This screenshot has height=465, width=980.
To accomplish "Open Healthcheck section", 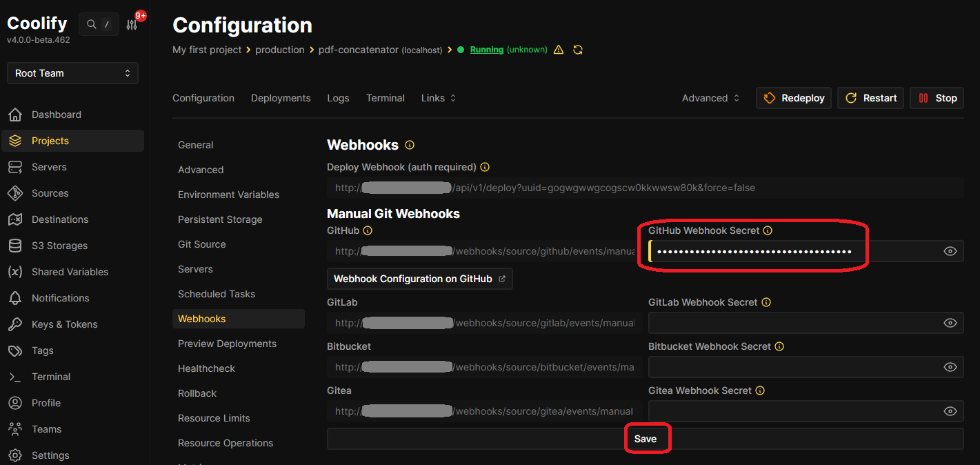I will click(238, 368).
